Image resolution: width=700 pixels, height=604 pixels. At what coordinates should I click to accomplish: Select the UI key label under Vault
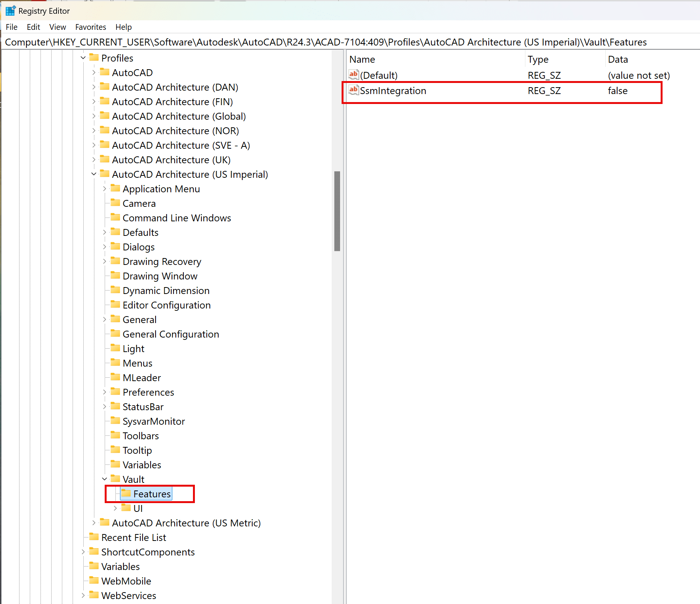tap(138, 508)
